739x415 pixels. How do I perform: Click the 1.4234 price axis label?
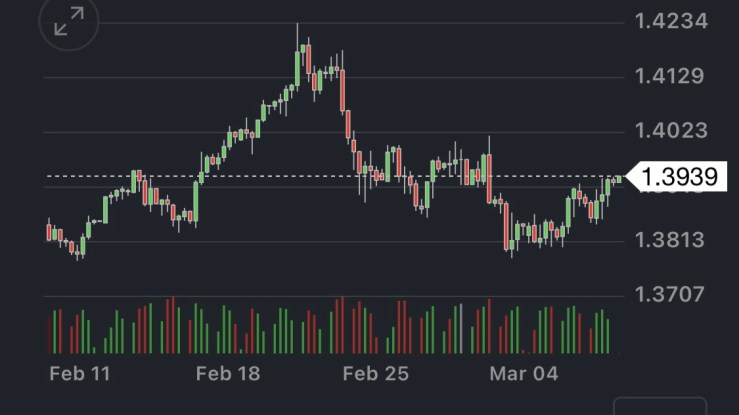671,21
